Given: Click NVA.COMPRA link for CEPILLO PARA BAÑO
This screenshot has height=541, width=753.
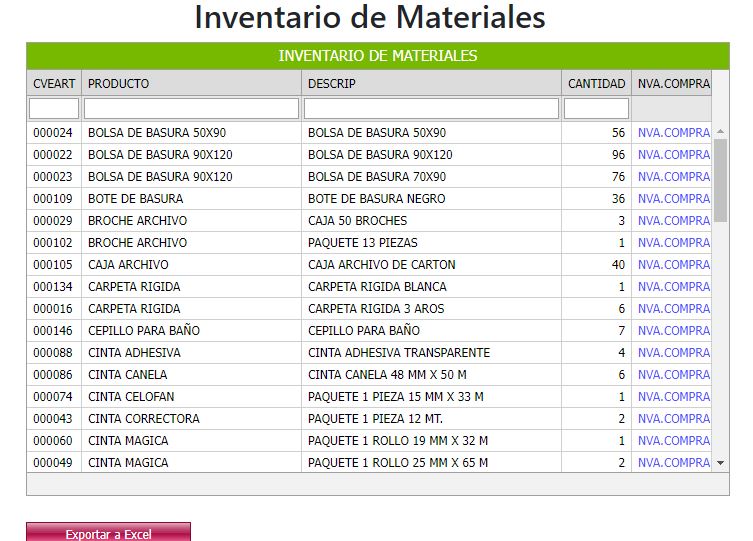Looking at the screenshot, I should [x=673, y=331].
